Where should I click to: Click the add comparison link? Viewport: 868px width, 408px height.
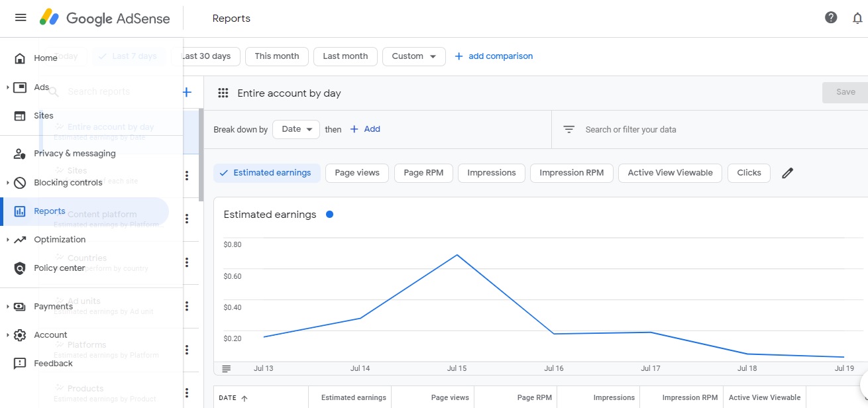494,56
